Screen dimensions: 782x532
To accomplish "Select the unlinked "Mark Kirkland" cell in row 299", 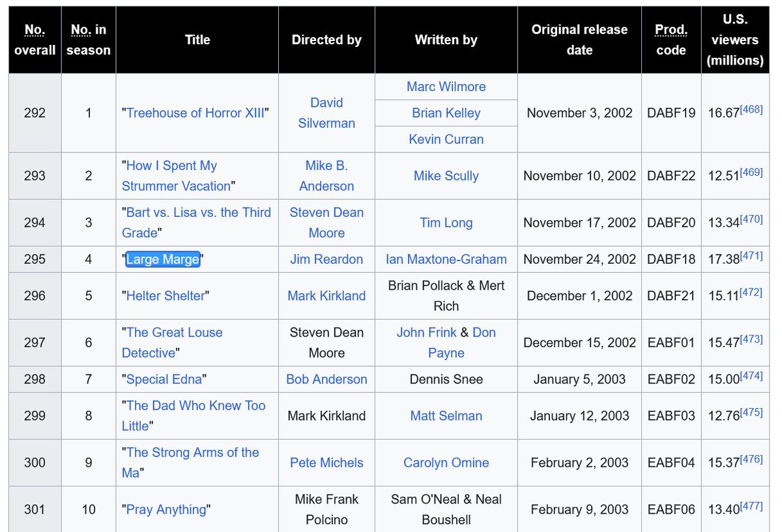I will click(326, 415).
